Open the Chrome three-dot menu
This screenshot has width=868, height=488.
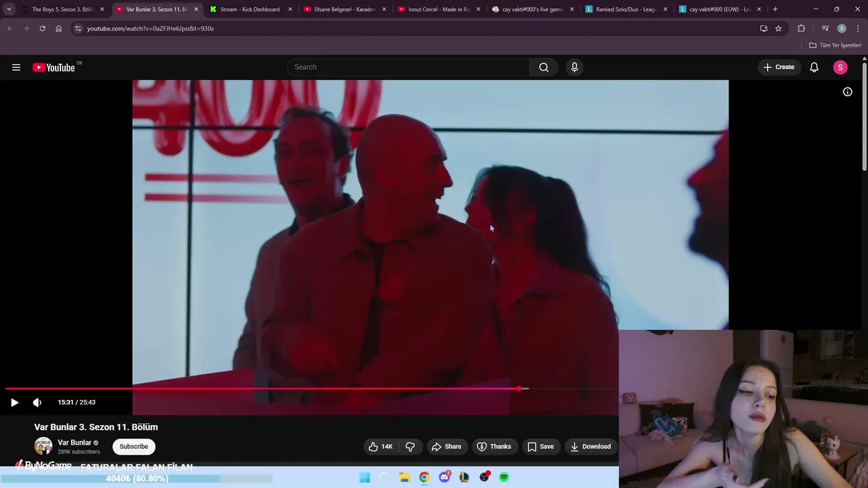859,28
